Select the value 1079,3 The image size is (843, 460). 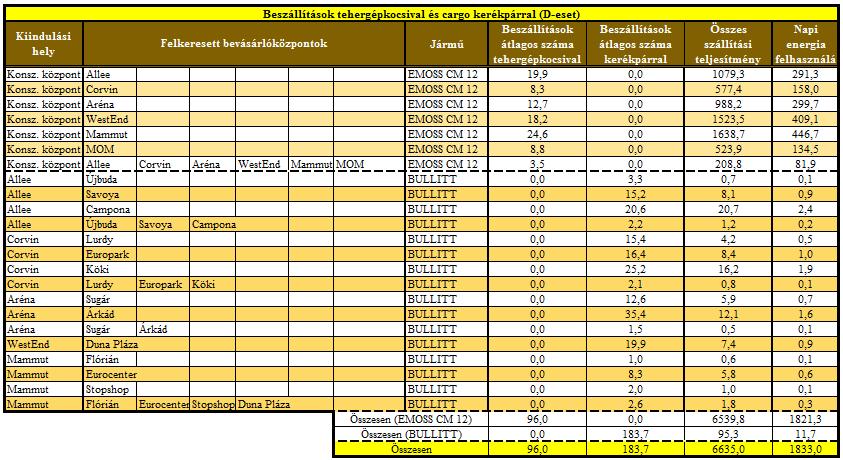point(728,74)
